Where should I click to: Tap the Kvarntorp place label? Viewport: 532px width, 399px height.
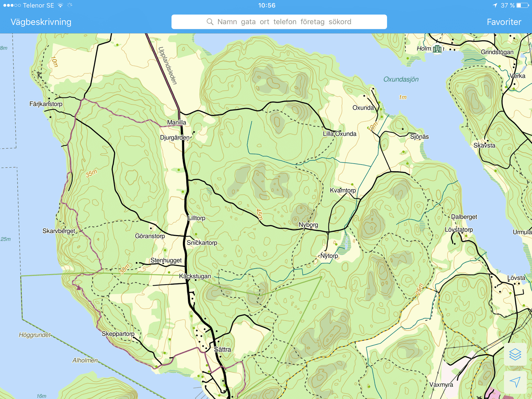[342, 190]
